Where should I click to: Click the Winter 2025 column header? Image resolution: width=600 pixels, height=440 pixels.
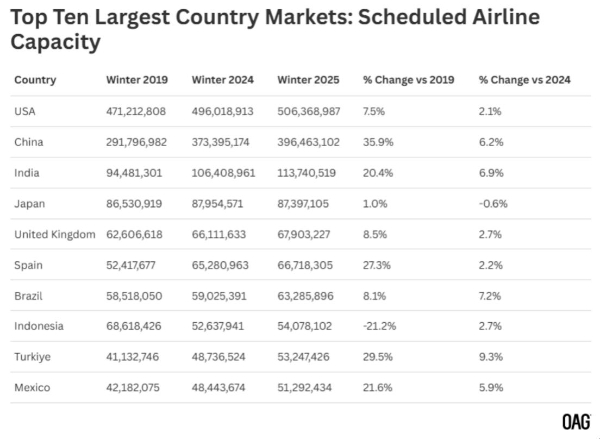click(310, 80)
